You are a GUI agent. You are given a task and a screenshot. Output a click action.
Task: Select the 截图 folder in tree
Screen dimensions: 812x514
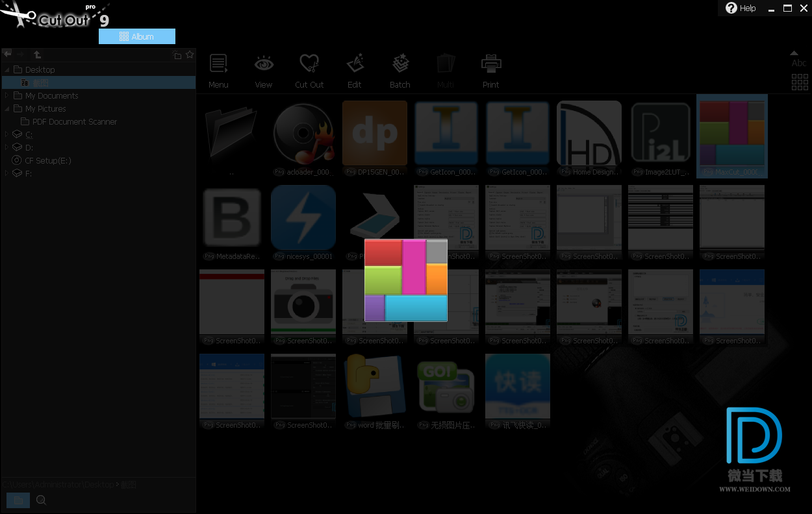tap(41, 82)
